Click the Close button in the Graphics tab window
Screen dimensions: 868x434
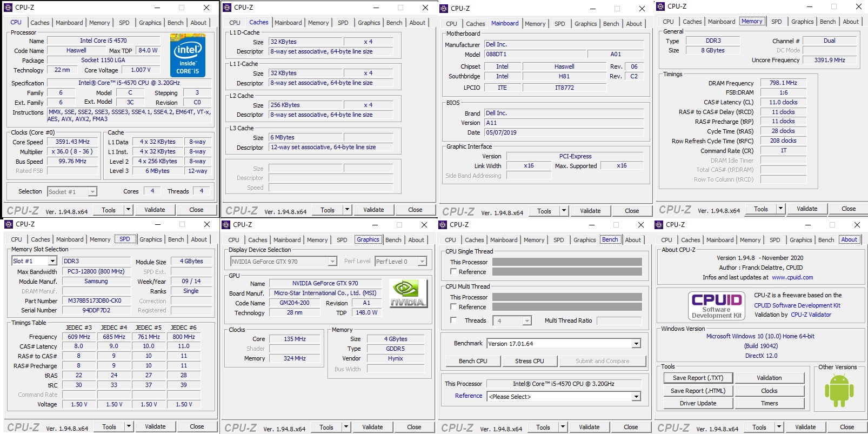pos(414,427)
